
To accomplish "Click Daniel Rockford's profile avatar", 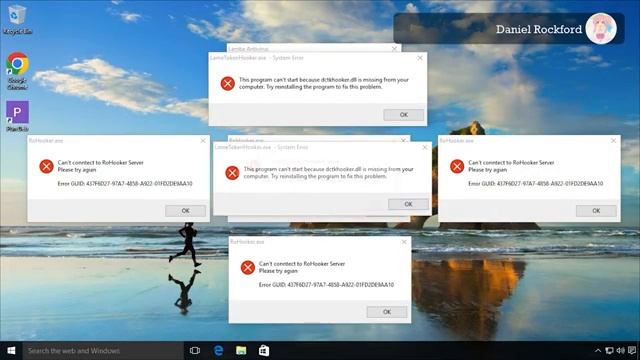I will [601, 29].
